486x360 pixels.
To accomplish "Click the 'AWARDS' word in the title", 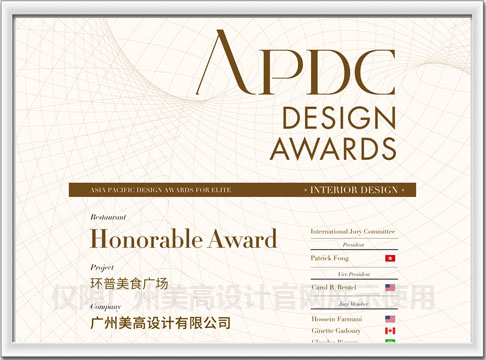I will pyautogui.click(x=333, y=149).
